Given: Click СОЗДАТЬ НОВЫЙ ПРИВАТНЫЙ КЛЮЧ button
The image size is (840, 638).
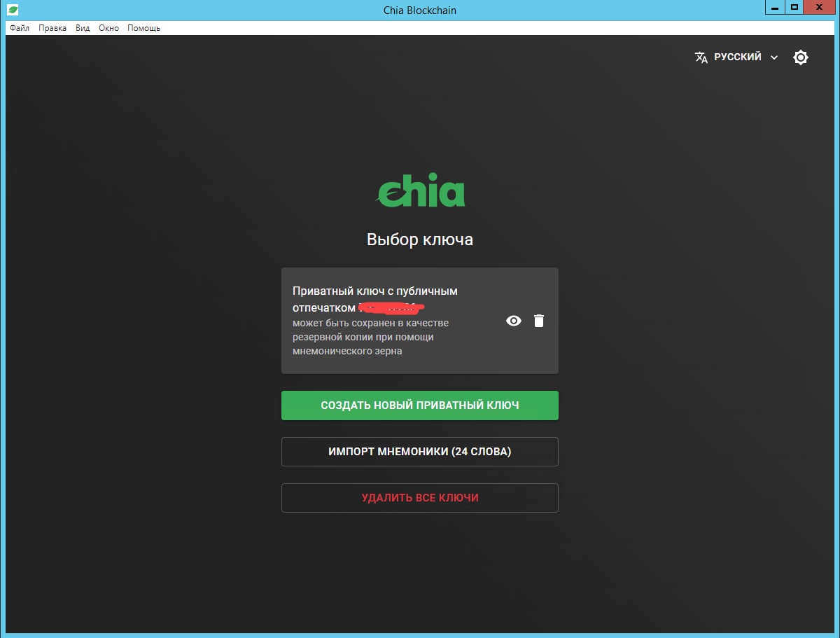Looking at the screenshot, I should (x=420, y=405).
